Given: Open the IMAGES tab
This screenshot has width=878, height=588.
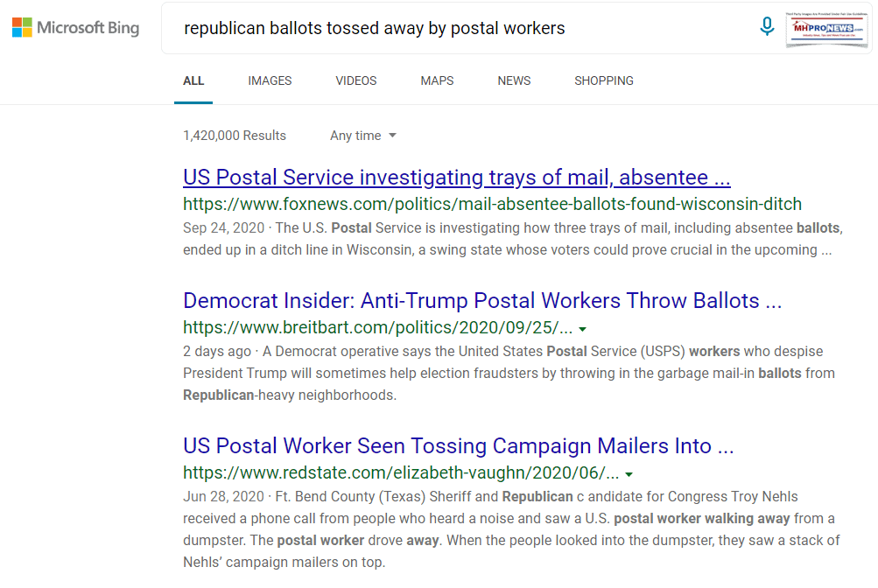Looking at the screenshot, I should pos(270,80).
